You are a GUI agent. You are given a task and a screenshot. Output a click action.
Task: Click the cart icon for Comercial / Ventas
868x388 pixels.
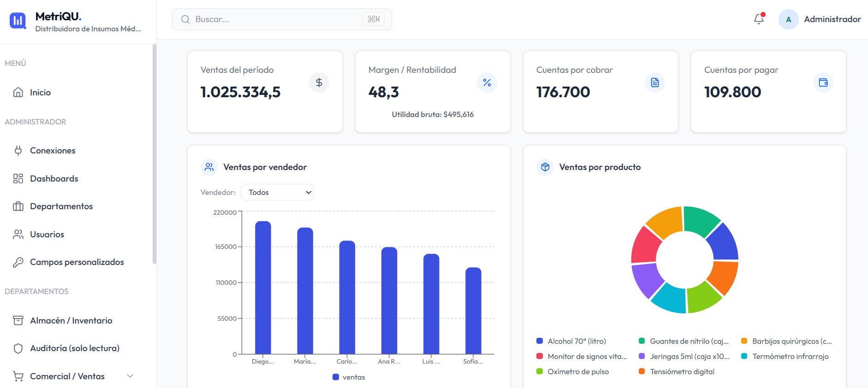point(18,376)
